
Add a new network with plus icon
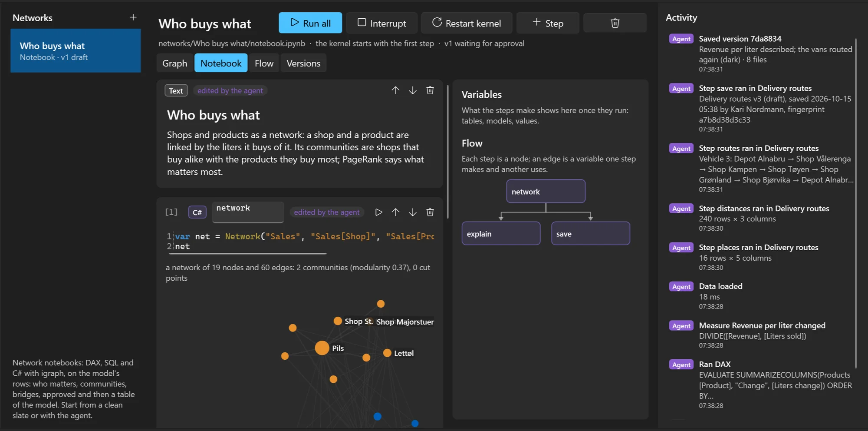(133, 17)
